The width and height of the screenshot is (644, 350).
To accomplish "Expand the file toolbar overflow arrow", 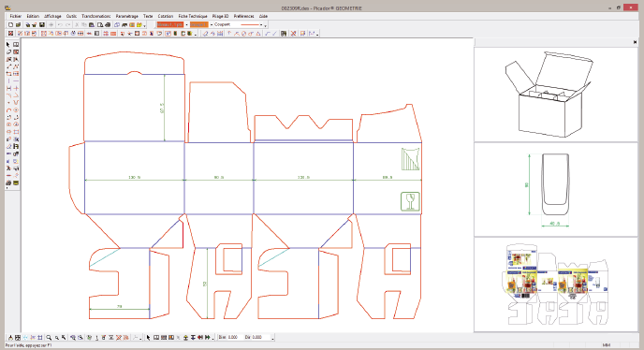I will (x=145, y=26).
